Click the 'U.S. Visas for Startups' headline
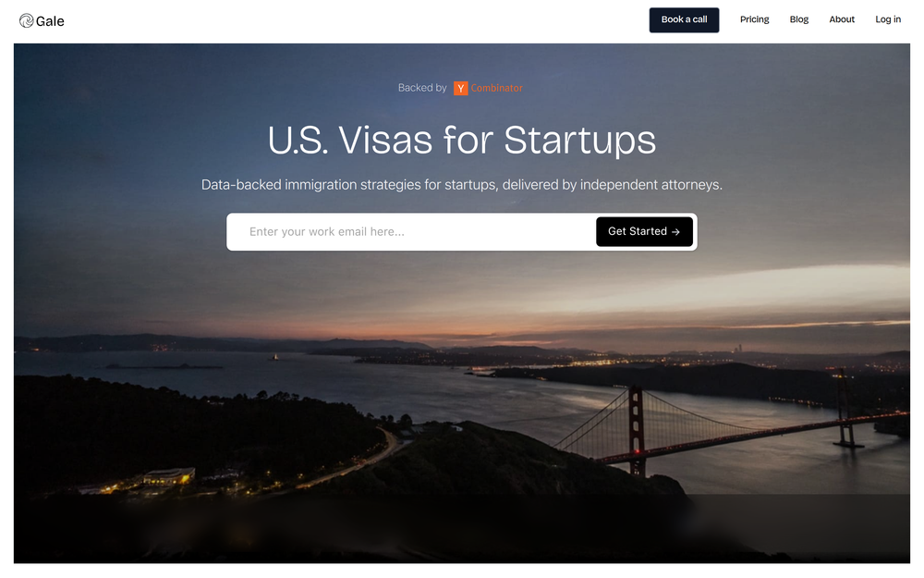The width and height of the screenshot is (924, 578). 461,141
